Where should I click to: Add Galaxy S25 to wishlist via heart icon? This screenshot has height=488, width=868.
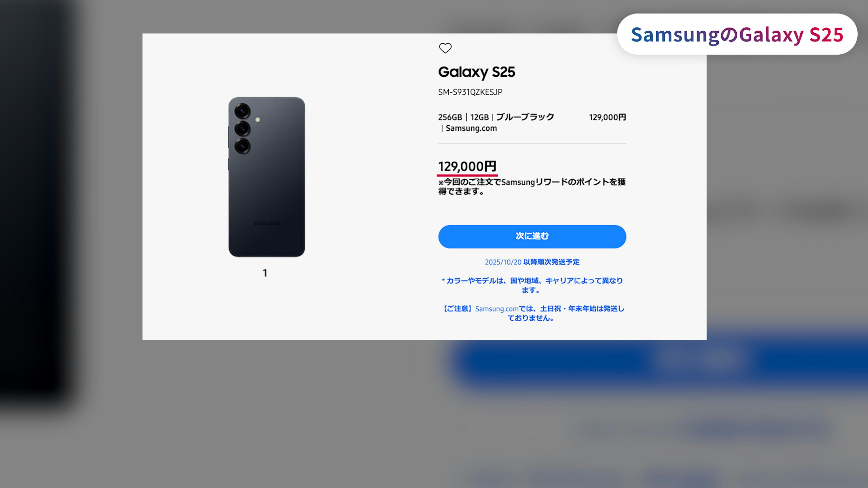(x=445, y=48)
